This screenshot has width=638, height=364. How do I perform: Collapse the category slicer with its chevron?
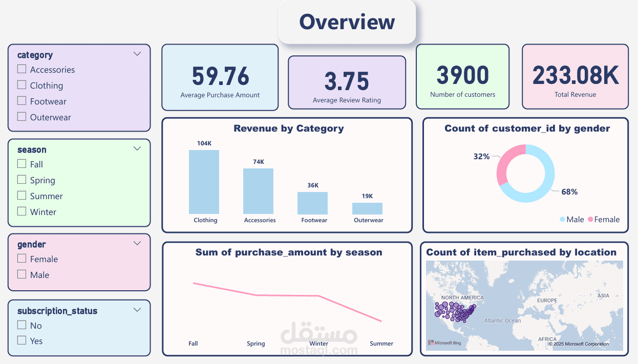click(137, 53)
